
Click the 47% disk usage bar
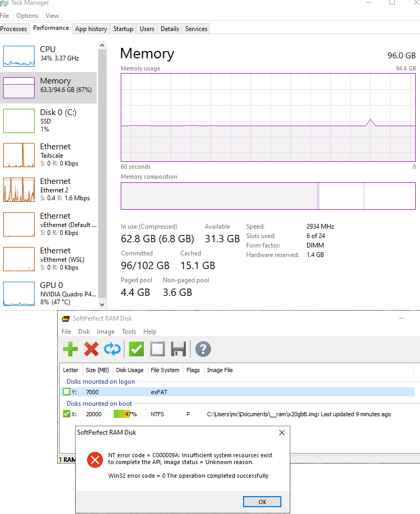click(x=130, y=414)
